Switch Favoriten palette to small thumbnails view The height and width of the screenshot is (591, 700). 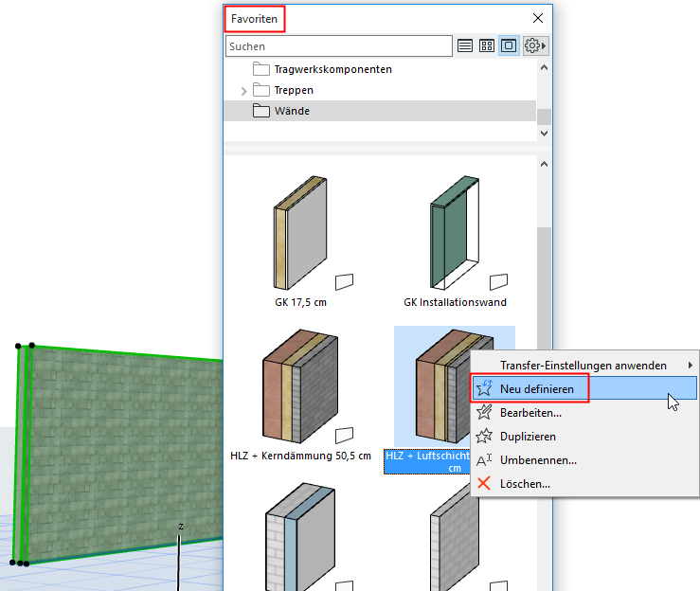pos(487,45)
